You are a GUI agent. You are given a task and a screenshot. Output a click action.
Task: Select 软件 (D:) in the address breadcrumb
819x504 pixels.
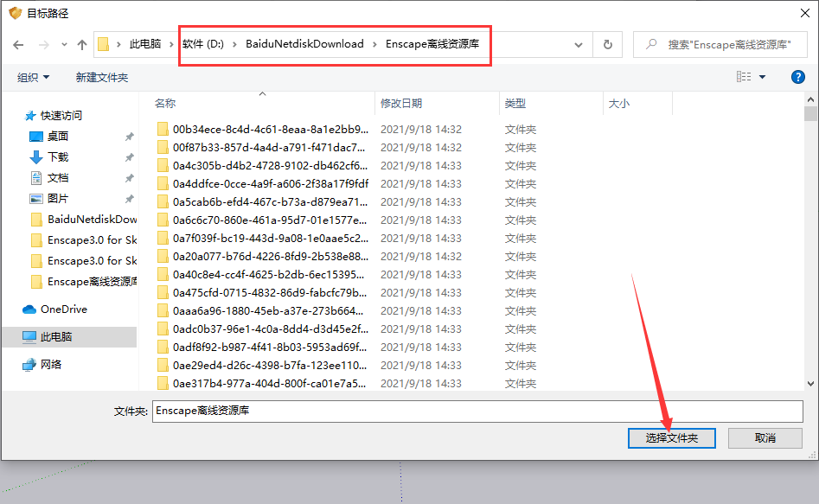pyautogui.click(x=203, y=44)
